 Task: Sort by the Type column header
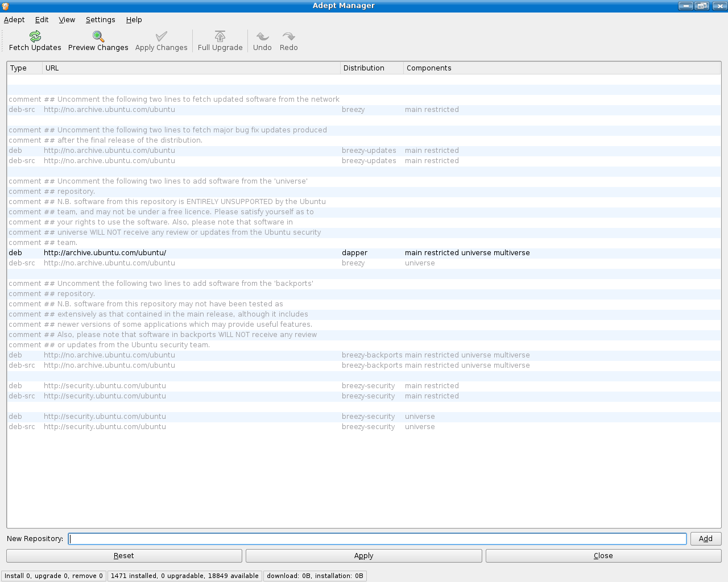tap(25, 68)
